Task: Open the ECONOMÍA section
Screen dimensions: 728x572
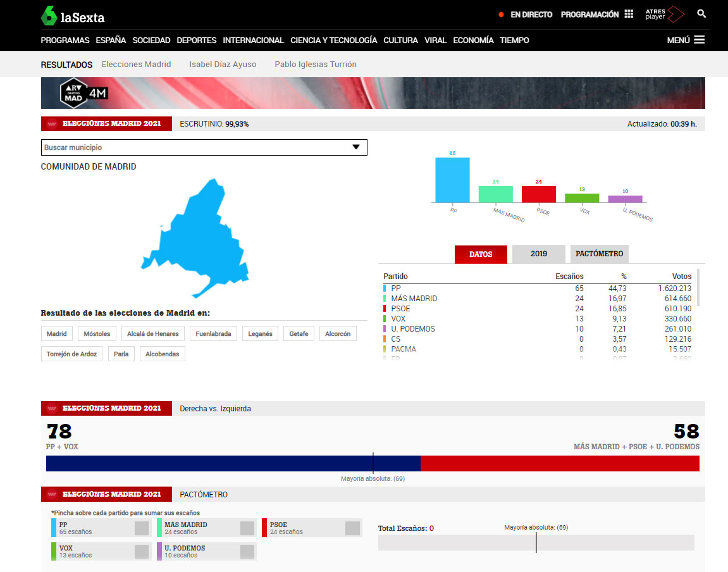Action: [x=473, y=40]
